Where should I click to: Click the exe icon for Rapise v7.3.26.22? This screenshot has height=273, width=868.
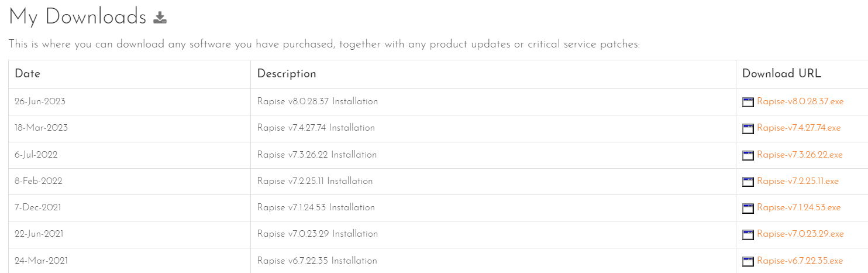click(748, 155)
